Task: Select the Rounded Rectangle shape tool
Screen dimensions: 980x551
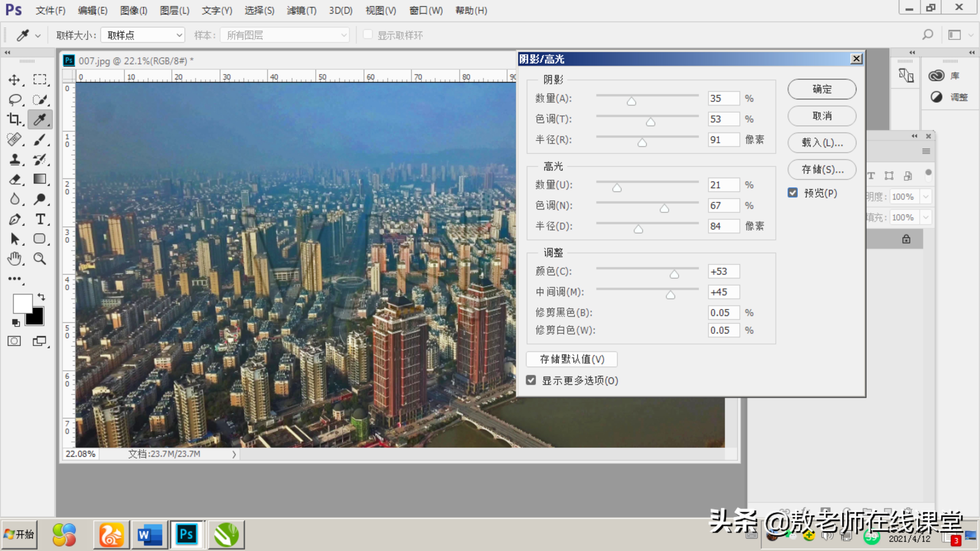Action: (x=40, y=239)
